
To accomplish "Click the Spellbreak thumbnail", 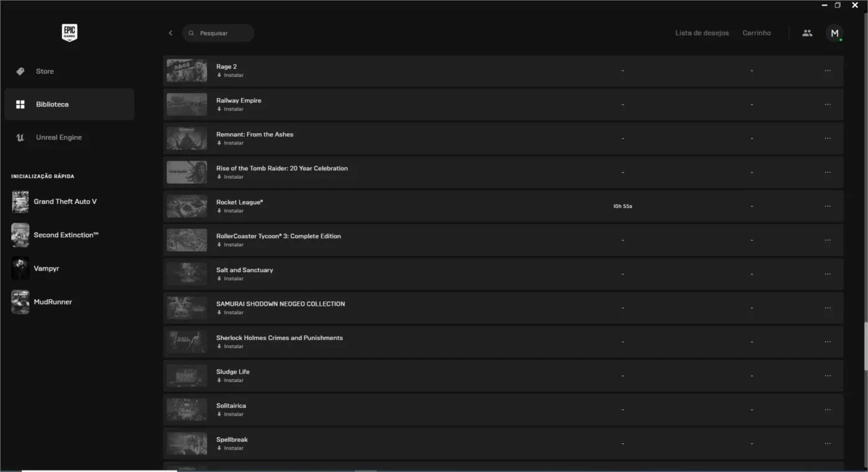I will [x=187, y=443].
